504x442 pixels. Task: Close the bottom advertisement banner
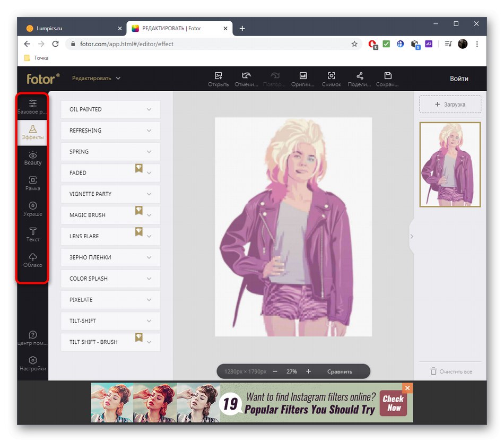coord(407,388)
